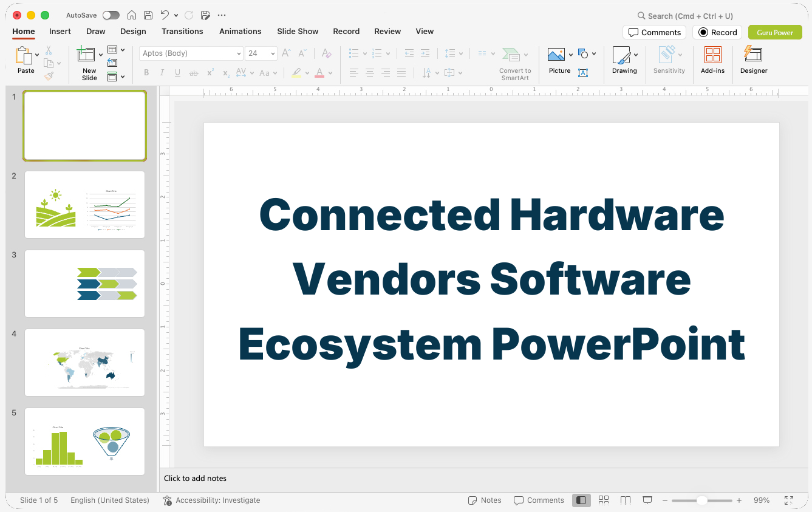Open the Design tab
Screen dimensions: 812x512
pyautogui.click(x=133, y=32)
